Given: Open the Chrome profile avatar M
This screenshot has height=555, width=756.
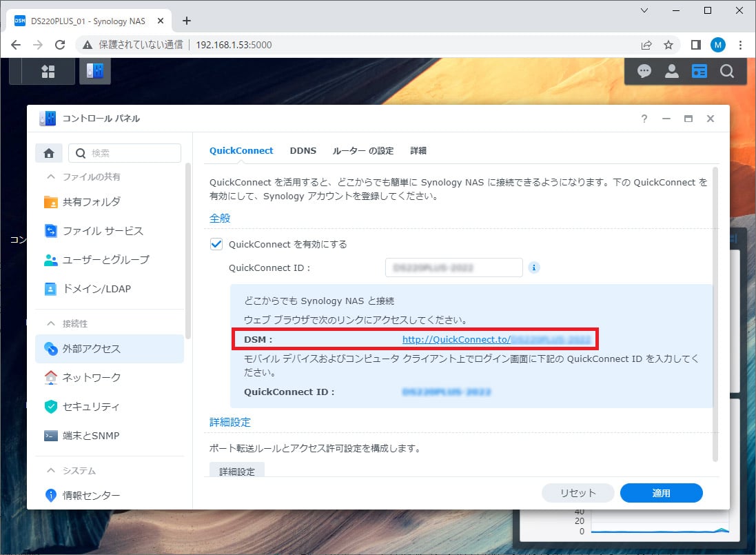Looking at the screenshot, I should click(718, 45).
